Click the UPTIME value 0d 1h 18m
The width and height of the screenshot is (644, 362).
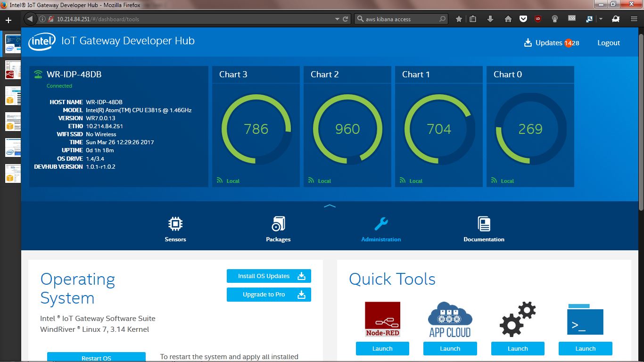coord(100,150)
